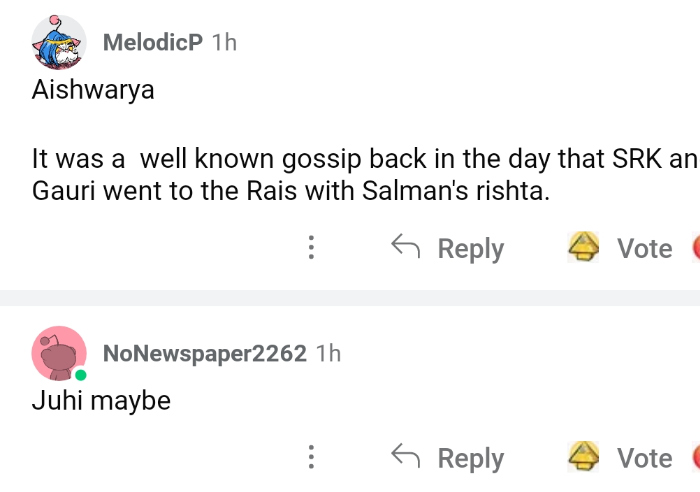
Task: Click the Vote label on MelodicP's comment
Action: point(644,248)
